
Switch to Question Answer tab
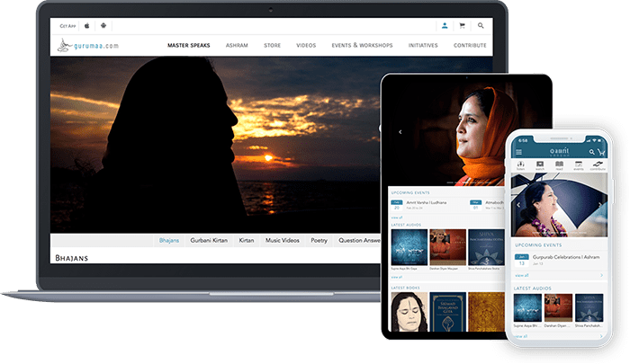359,240
